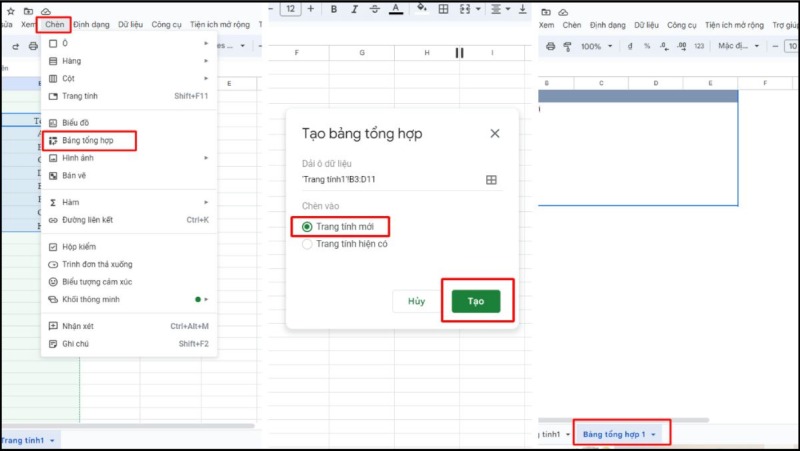Click the green Tạo button
This screenshot has width=800, height=451.
pos(476,301)
